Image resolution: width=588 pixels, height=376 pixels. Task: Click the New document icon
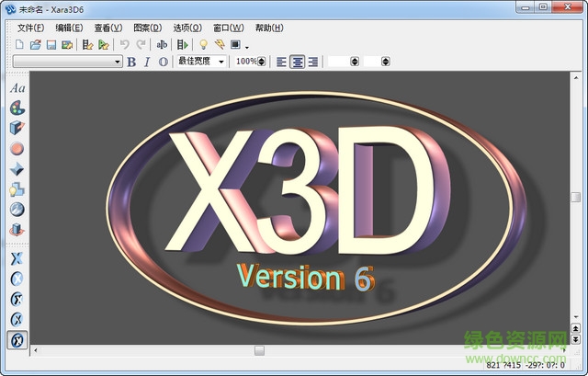pos(20,44)
